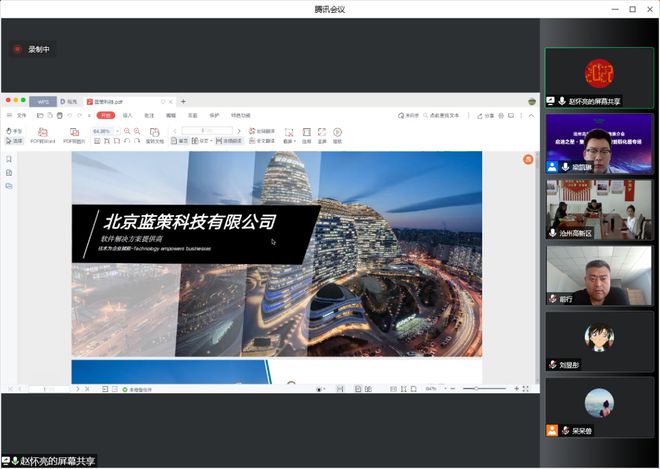Toggle 连续阅读 continuous reading mode

coord(229,141)
